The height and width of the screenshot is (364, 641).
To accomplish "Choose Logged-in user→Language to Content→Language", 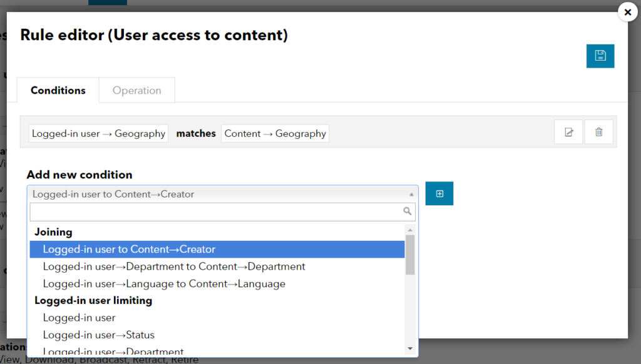I will (217, 283).
